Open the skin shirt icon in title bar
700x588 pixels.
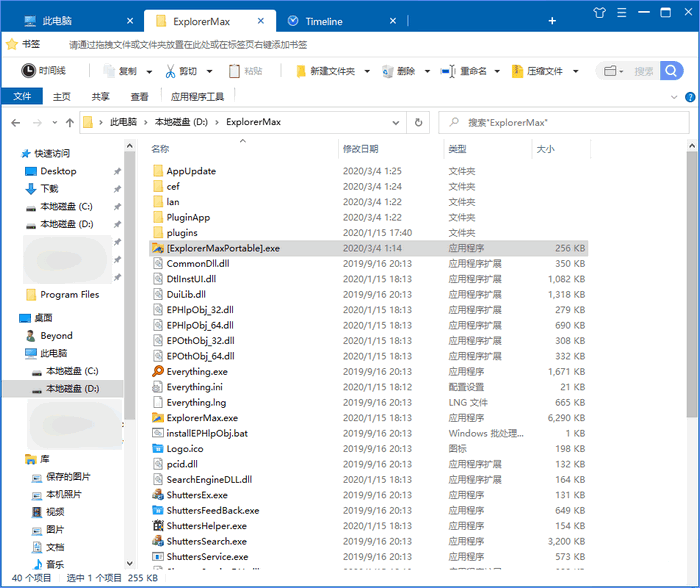pyautogui.click(x=600, y=13)
